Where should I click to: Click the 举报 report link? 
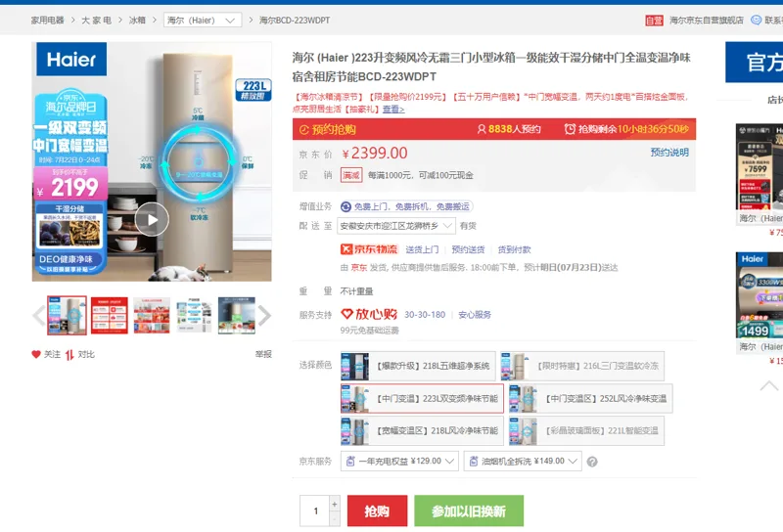(x=263, y=354)
